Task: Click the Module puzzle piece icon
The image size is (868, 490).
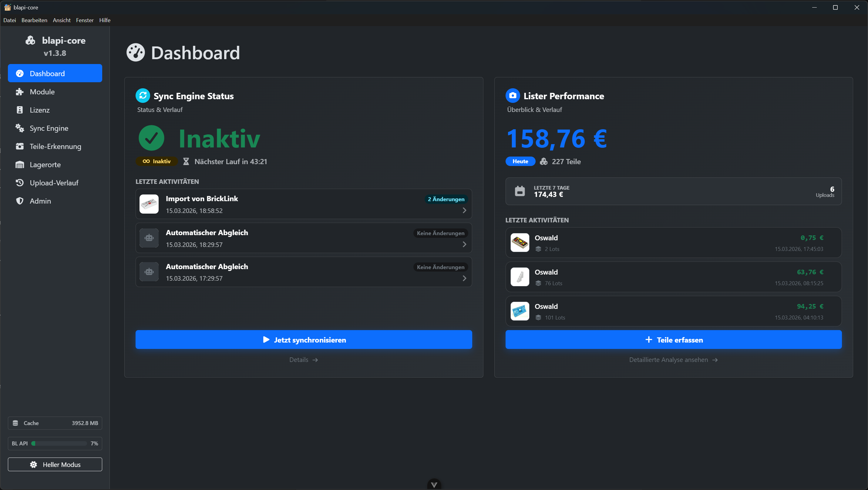Action: click(20, 92)
